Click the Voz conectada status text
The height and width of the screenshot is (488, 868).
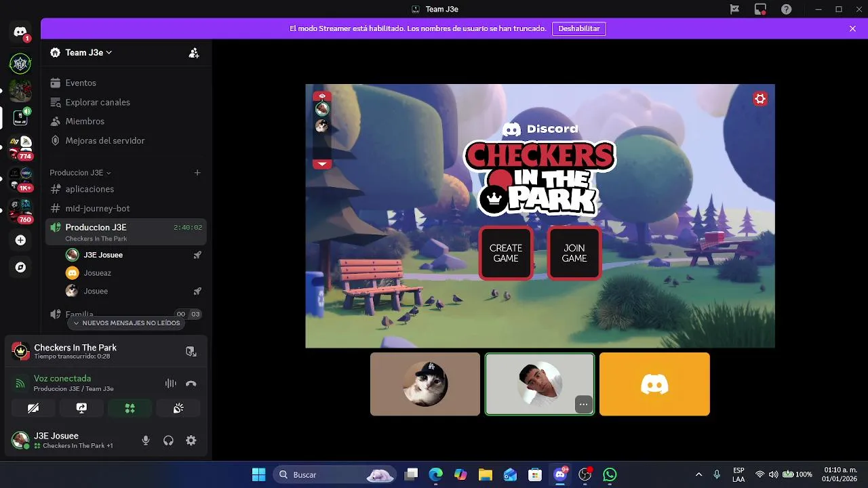coord(62,378)
